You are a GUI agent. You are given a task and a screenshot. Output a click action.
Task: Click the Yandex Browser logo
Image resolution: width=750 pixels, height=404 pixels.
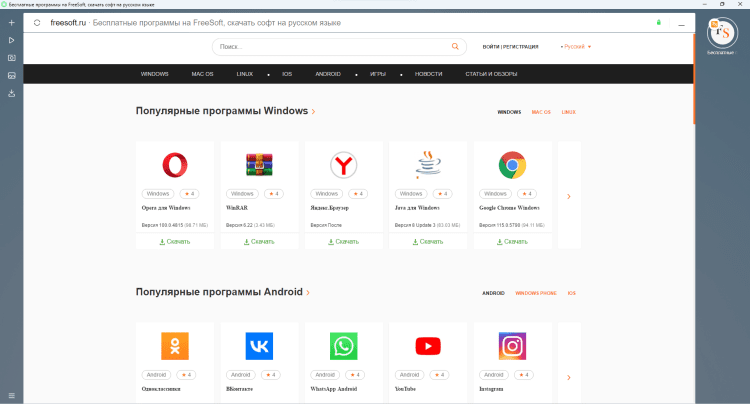343,165
